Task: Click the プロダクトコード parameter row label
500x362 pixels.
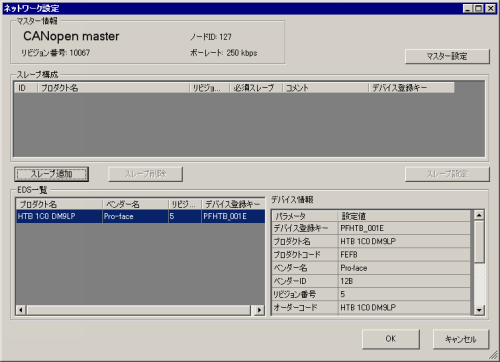Action: (x=305, y=255)
